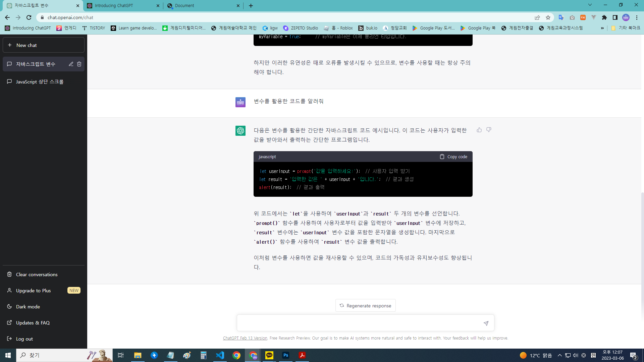Start a New chat in the sidebar
This screenshot has height=362, width=644.
point(43,45)
